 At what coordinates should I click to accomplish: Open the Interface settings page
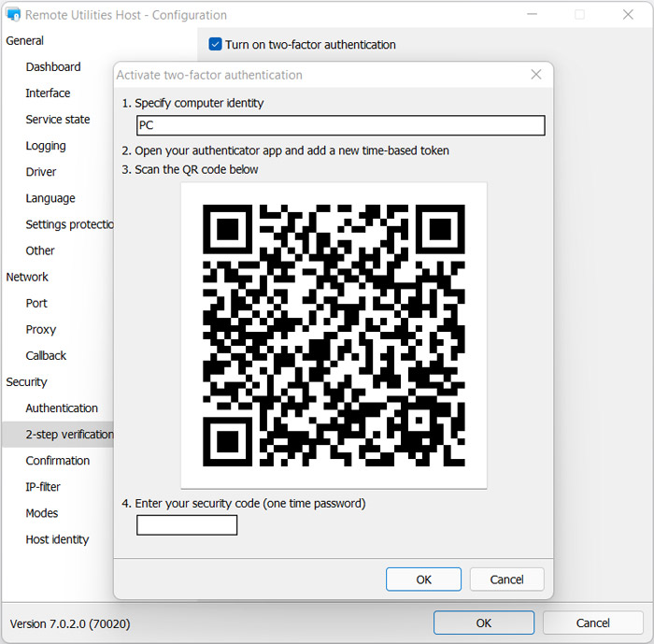coord(48,93)
